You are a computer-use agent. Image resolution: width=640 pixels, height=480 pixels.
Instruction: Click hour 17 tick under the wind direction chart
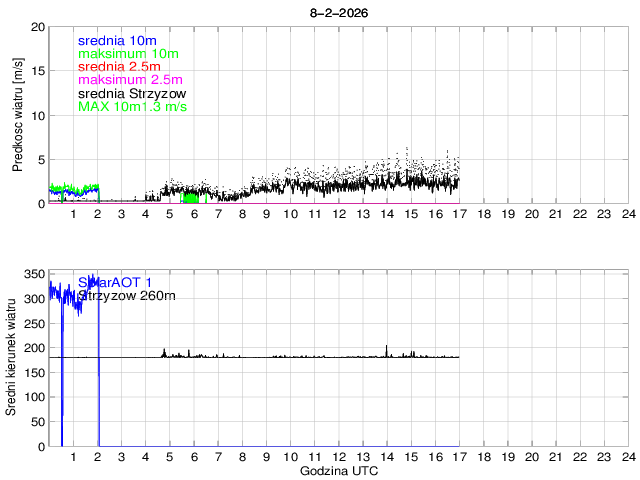point(458,457)
